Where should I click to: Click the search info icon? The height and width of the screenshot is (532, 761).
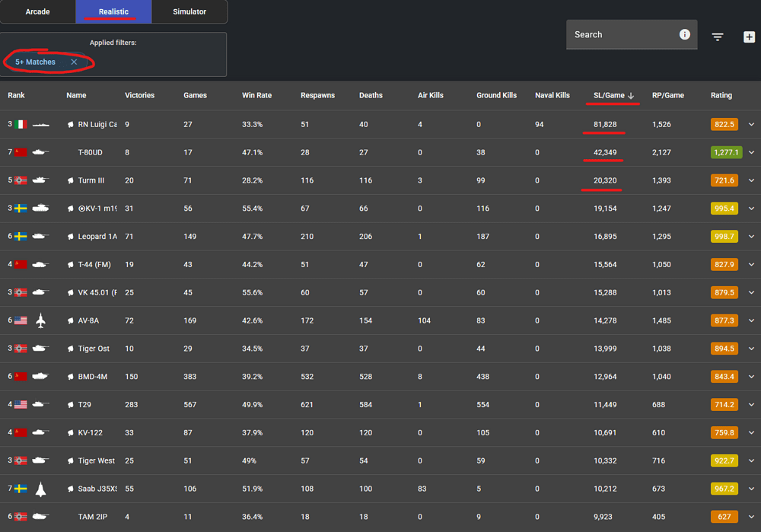pyautogui.click(x=684, y=34)
